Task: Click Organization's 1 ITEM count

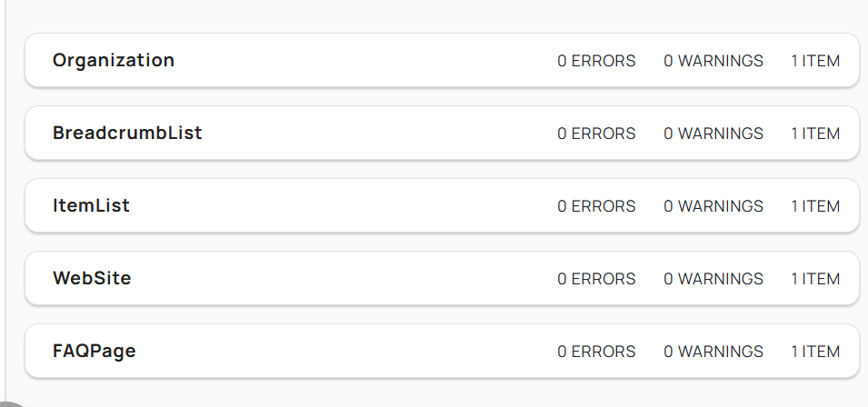Action: pyautogui.click(x=815, y=61)
